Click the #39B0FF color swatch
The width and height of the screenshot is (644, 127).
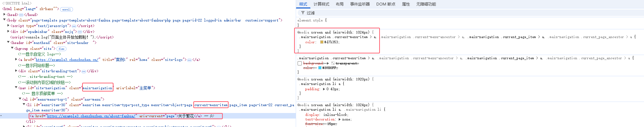[320, 68]
